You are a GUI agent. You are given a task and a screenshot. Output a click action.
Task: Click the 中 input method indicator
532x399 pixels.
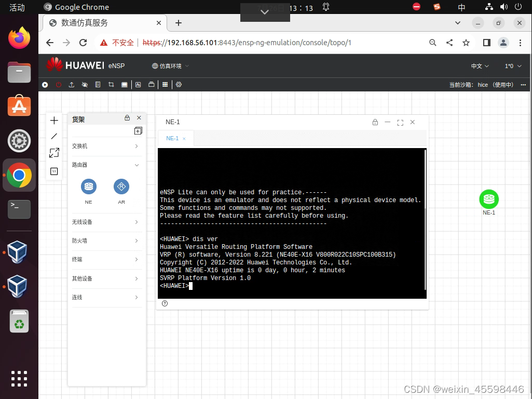click(x=461, y=7)
